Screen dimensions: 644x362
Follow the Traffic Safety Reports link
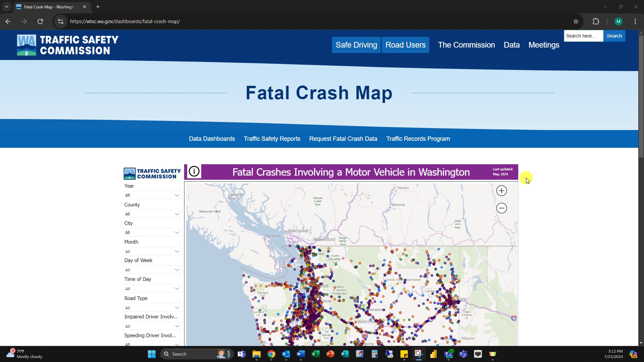click(272, 139)
